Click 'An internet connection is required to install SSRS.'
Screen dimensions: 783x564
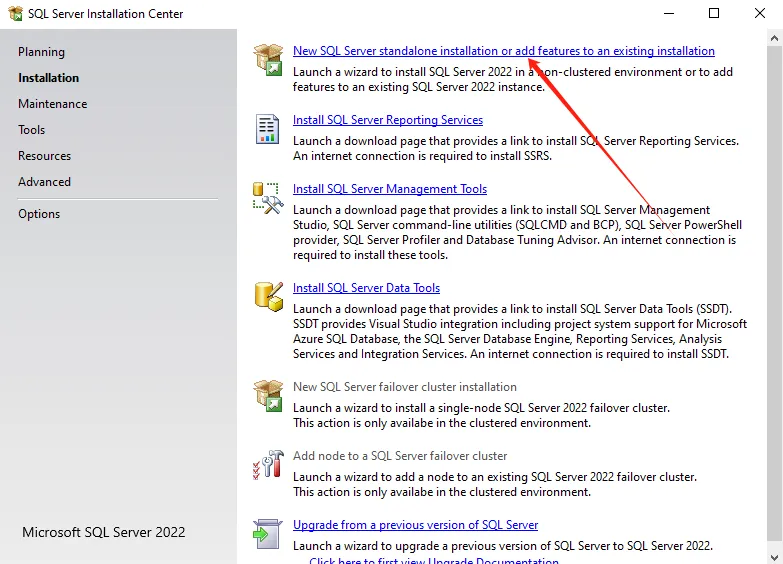tap(422, 156)
